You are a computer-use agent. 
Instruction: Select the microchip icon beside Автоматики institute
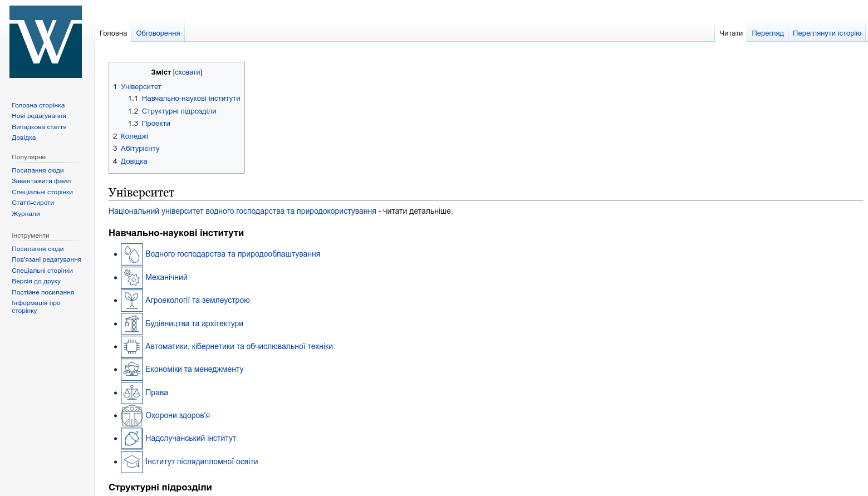131,346
